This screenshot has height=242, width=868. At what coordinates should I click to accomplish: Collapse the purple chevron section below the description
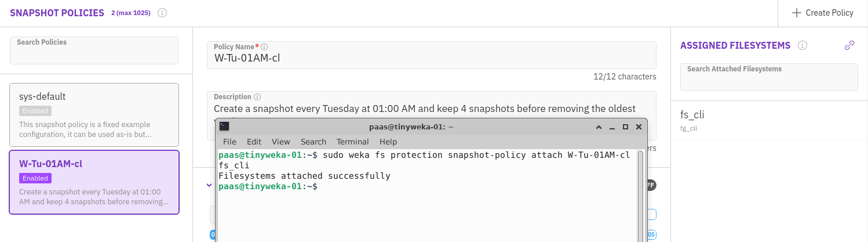coord(209,185)
